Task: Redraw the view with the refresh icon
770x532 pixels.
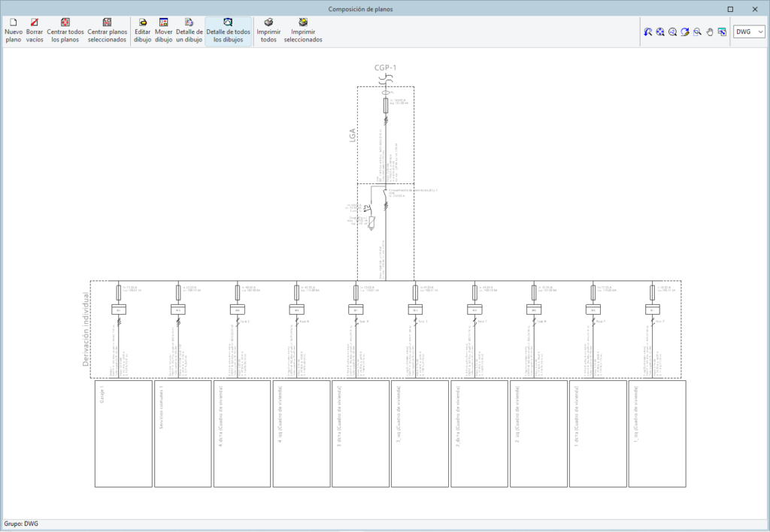Action: pyautogui.click(x=685, y=32)
